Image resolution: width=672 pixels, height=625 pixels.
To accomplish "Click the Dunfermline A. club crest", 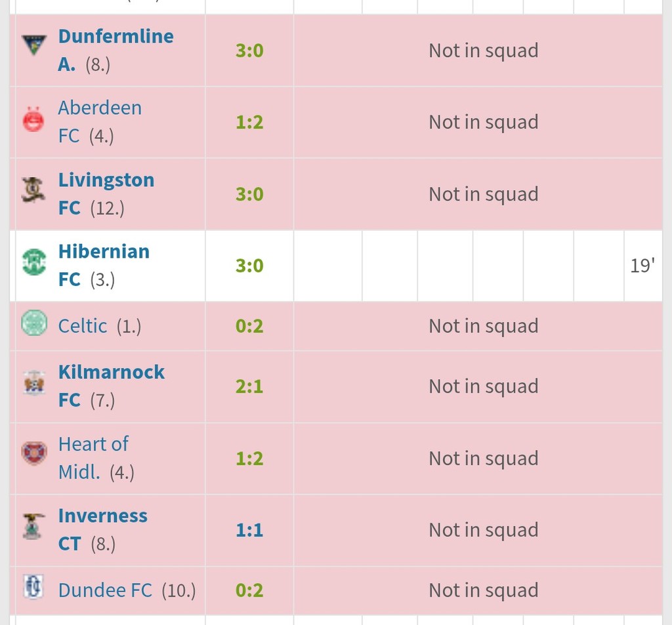I will [33, 45].
